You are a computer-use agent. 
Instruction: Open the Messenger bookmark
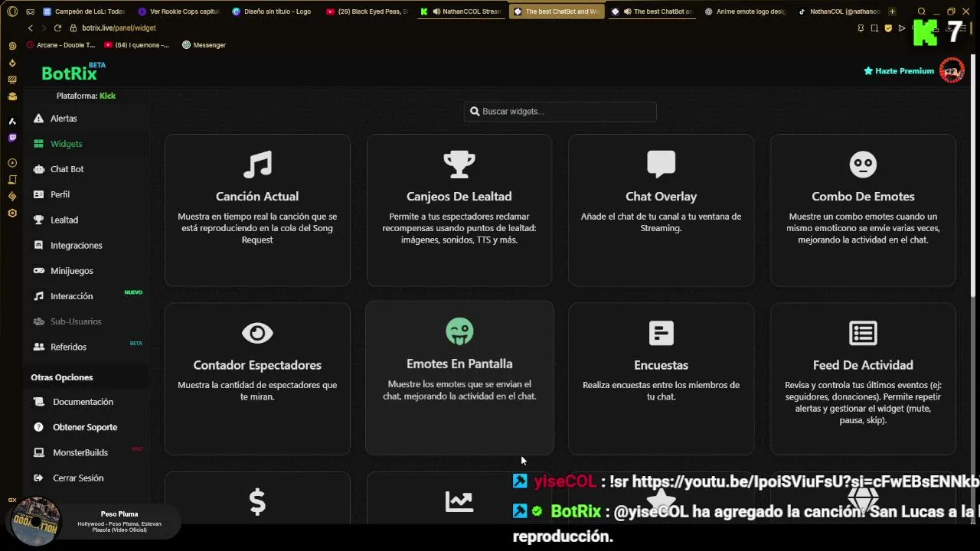point(204,45)
